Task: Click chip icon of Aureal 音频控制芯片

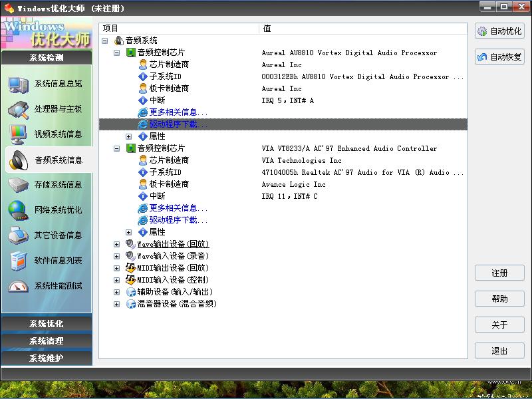Action: [x=130, y=53]
